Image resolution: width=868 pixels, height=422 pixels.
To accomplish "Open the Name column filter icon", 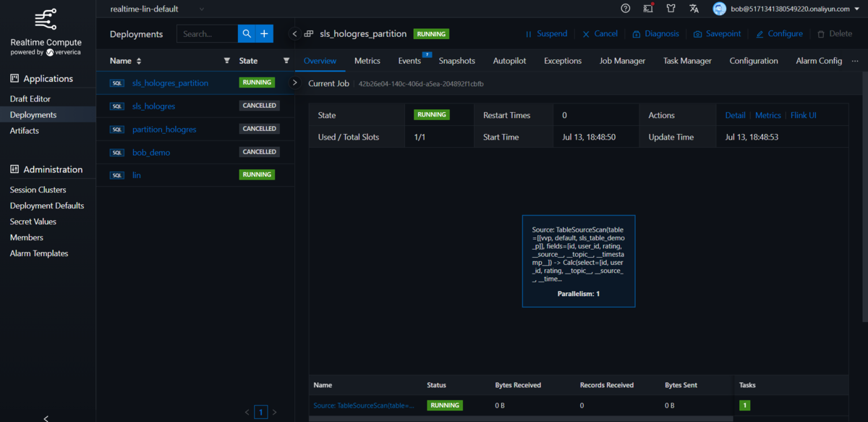I will (x=227, y=61).
